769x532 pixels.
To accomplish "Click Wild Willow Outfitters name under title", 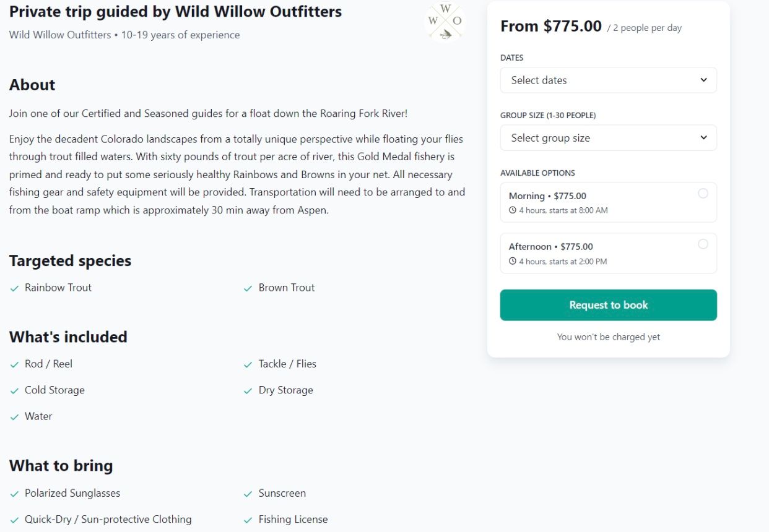I will tap(59, 35).
